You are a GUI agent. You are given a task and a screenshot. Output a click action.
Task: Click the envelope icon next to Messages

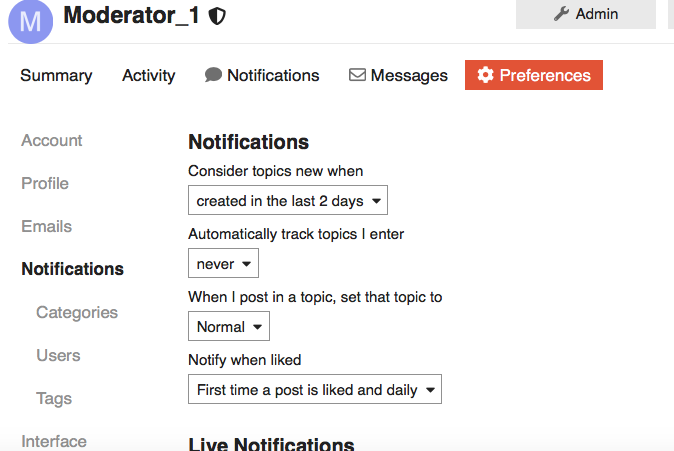357,75
